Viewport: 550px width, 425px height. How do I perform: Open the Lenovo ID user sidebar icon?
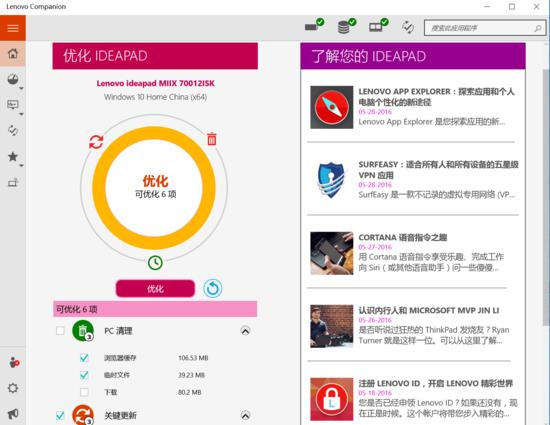click(14, 363)
